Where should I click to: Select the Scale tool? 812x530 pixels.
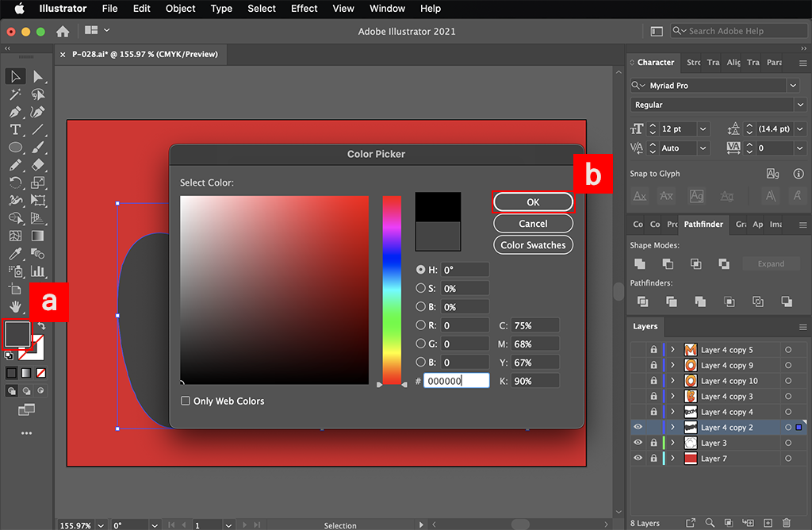[x=38, y=182]
